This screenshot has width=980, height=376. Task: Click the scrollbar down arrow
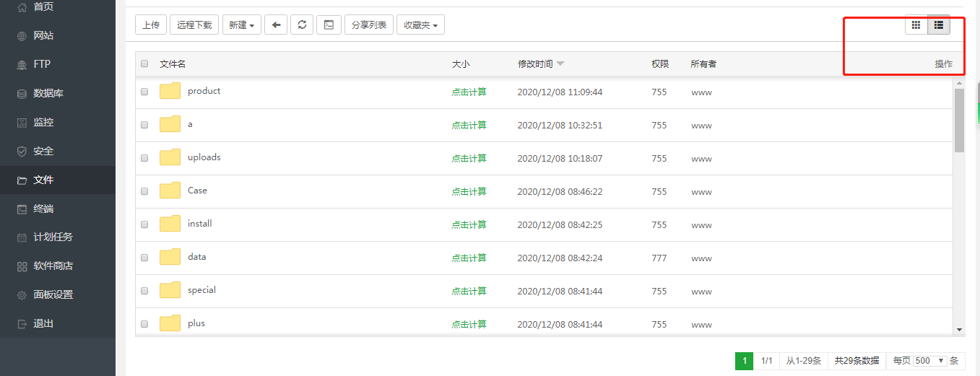tap(959, 330)
